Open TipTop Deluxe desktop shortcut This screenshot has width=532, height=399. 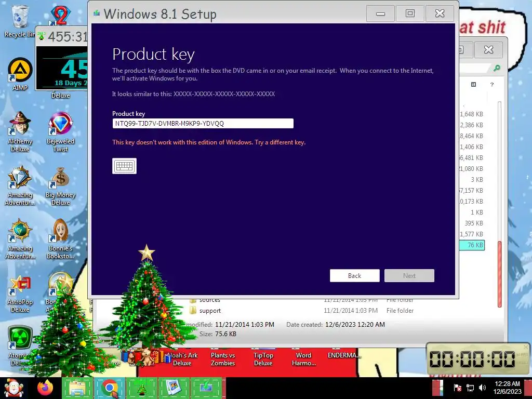coord(263,358)
